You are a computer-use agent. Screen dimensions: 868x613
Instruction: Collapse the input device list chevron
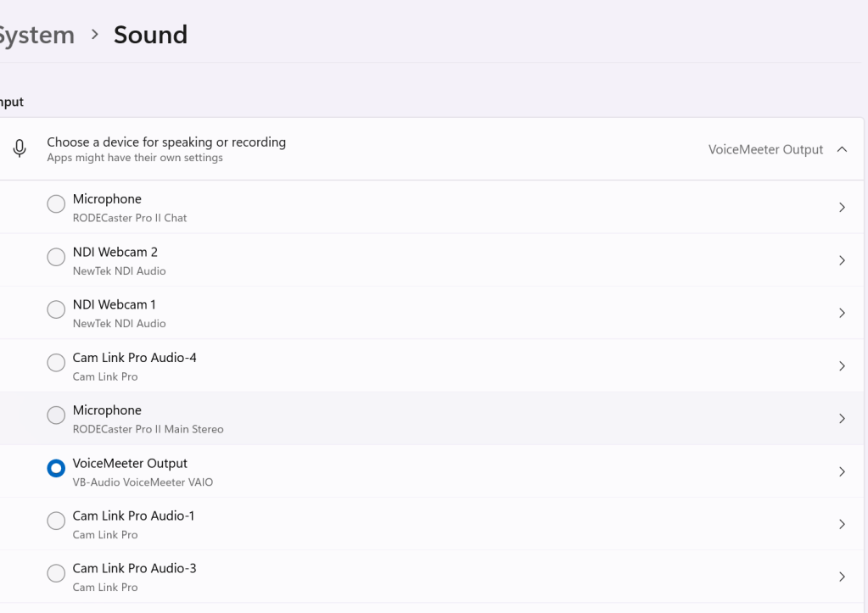842,149
